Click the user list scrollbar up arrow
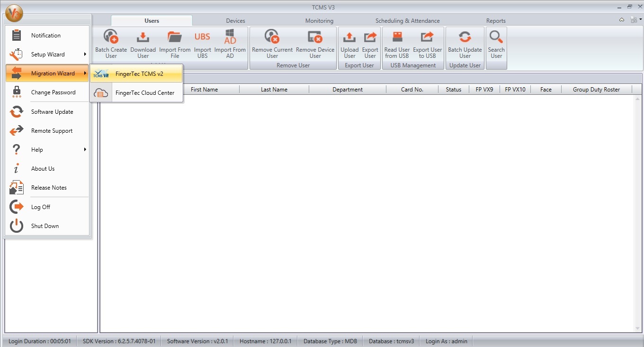The width and height of the screenshot is (644, 347). click(637, 99)
